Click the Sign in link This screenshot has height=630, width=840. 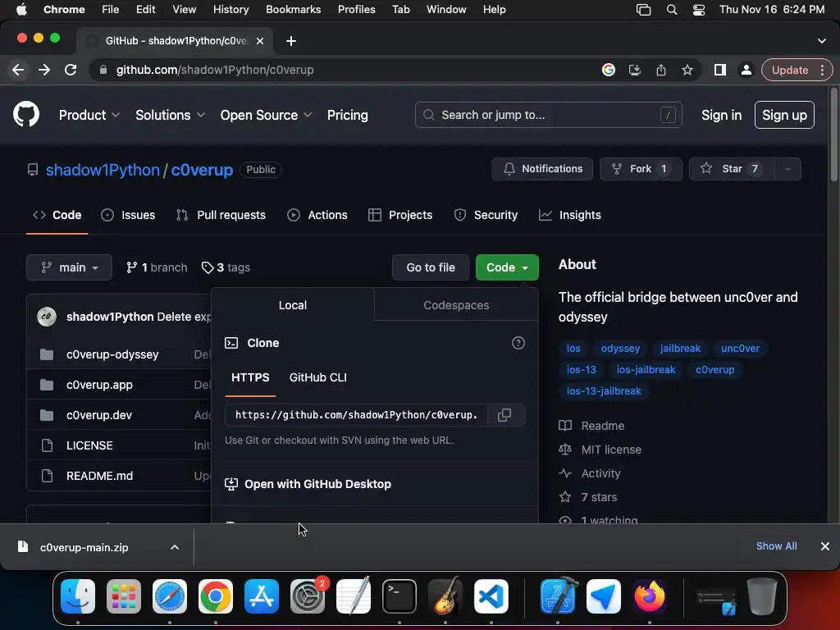(721, 115)
